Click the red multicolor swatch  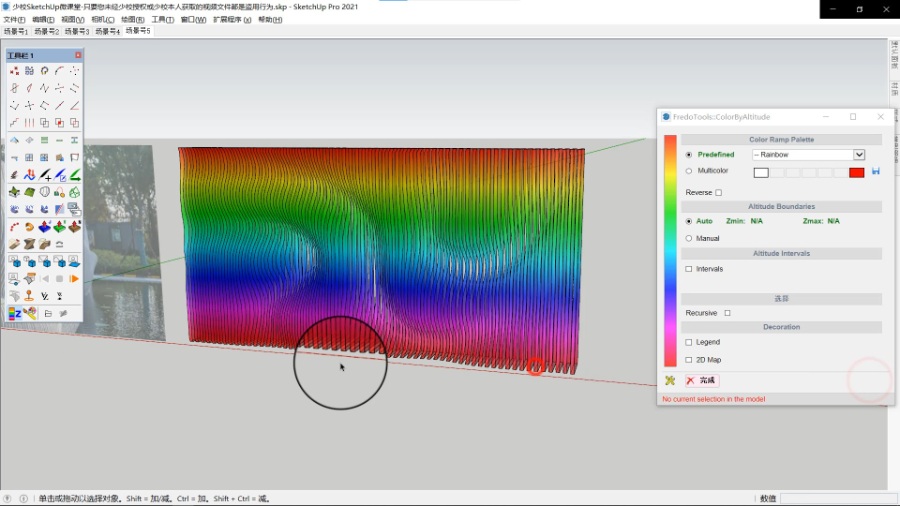coord(856,172)
